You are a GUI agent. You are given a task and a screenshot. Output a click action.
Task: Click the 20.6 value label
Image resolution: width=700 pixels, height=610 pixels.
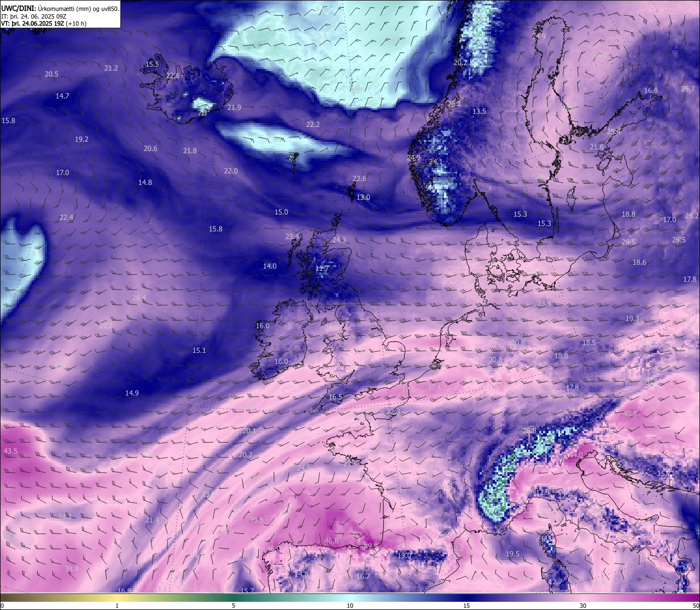click(150, 148)
